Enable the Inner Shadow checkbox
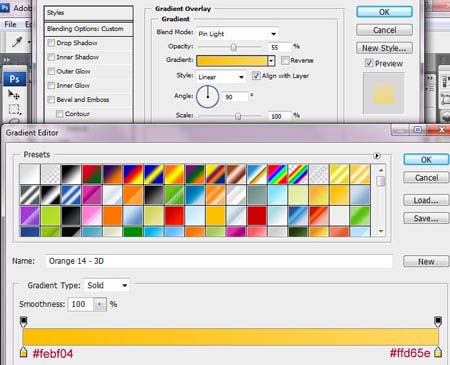 (x=51, y=57)
